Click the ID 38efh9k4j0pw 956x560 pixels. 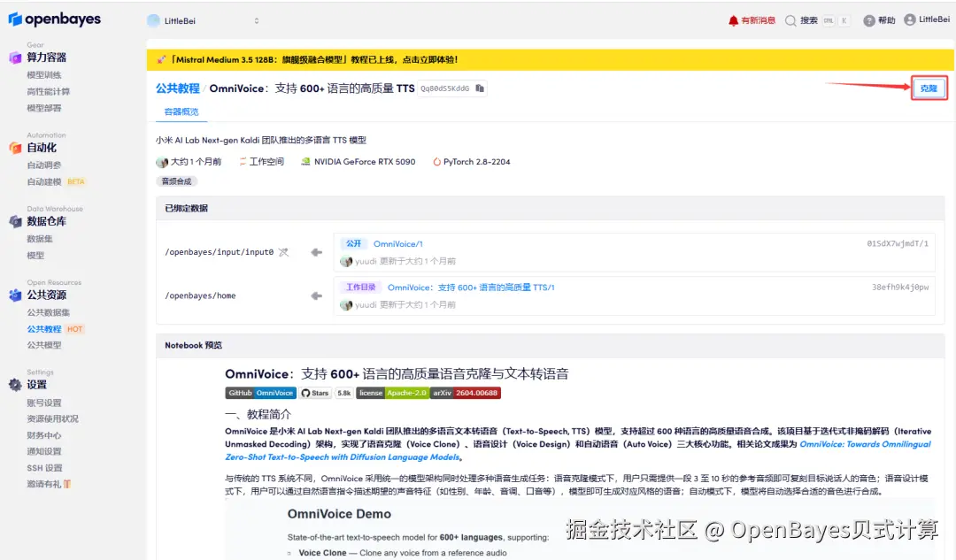tap(900, 288)
